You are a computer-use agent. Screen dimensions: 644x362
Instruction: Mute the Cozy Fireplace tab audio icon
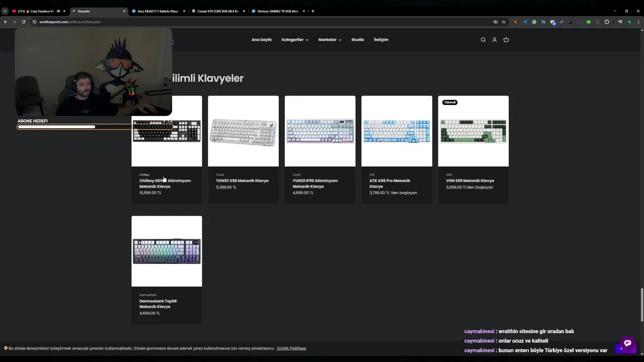point(58,11)
